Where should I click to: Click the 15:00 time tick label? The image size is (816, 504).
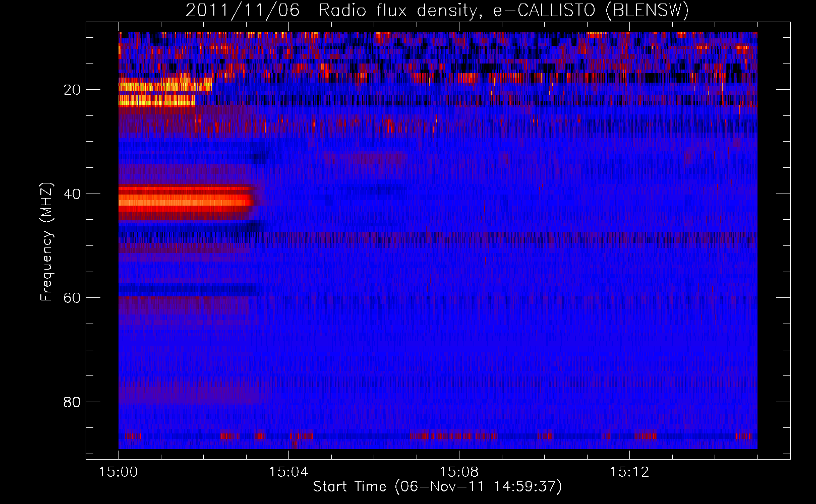[x=119, y=472]
